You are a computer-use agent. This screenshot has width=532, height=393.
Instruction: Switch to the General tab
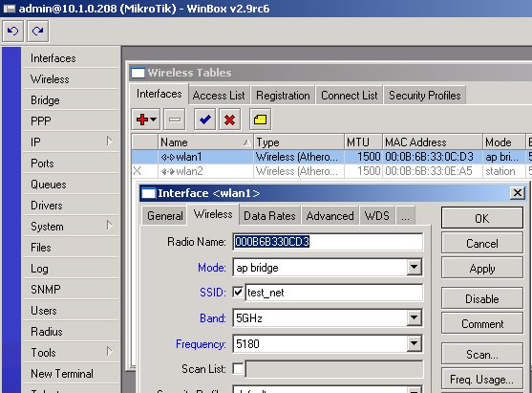[164, 216]
